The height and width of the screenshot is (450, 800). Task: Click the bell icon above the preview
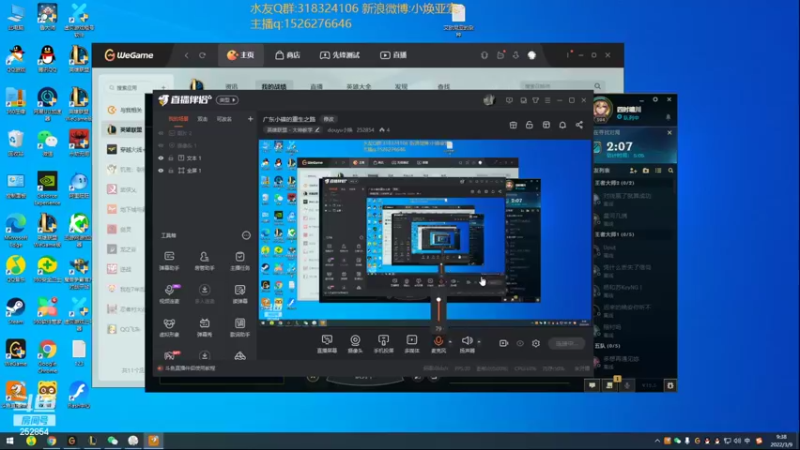[562, 125]
